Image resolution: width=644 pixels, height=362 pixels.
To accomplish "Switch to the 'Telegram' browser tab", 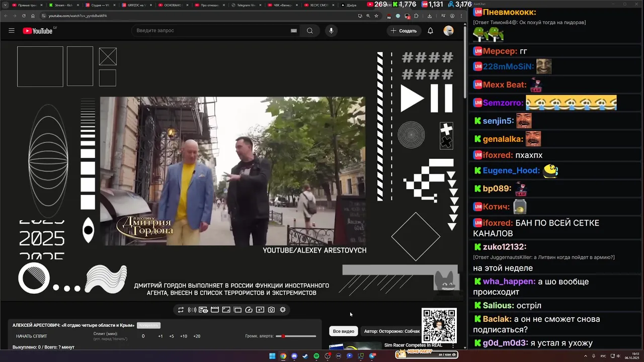I will [247, 5].
